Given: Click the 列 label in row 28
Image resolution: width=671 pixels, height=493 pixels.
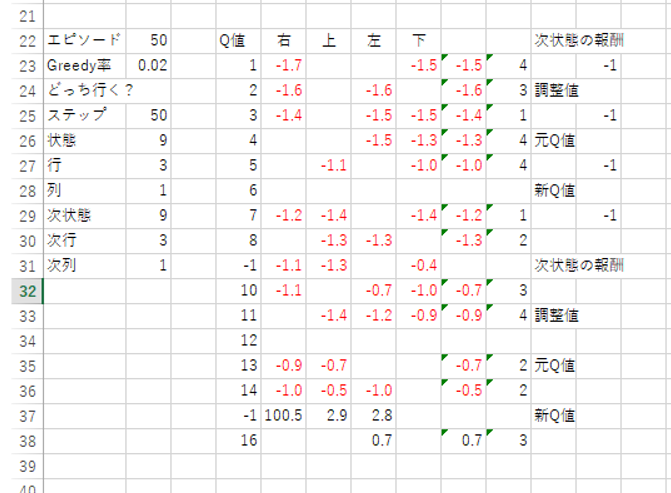Looking at the screenshot, I should pos(84,190).
